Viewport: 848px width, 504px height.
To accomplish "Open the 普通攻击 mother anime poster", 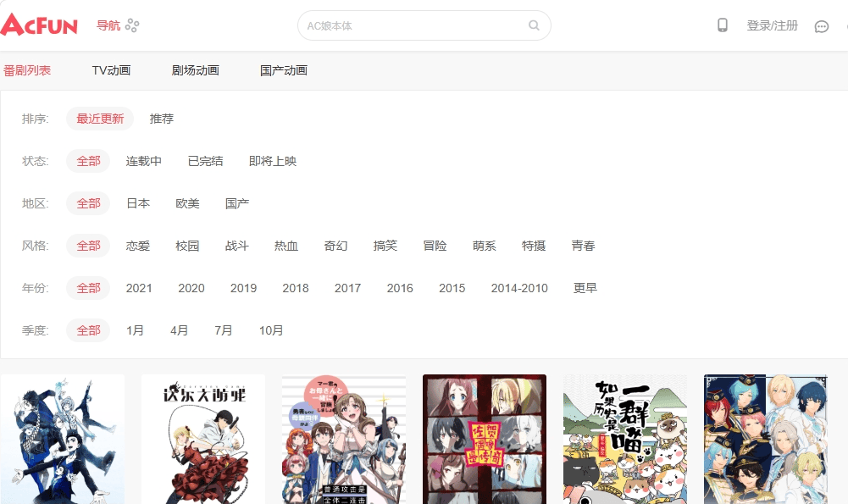I will click(344, 439).
